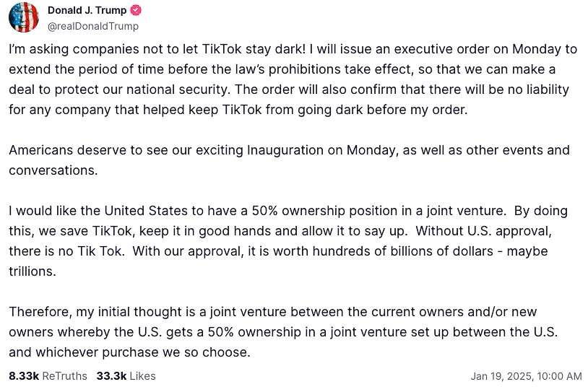Image resolution: width=588 pixels, height=392 pixels.
Task: Open the 33.3k Likes count
Action: point(111,376)
